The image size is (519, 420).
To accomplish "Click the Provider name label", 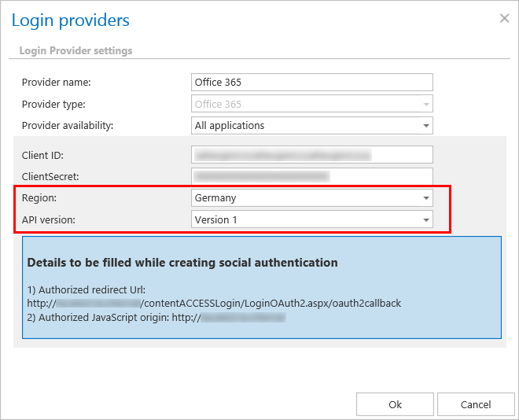I will click(57, 83).
